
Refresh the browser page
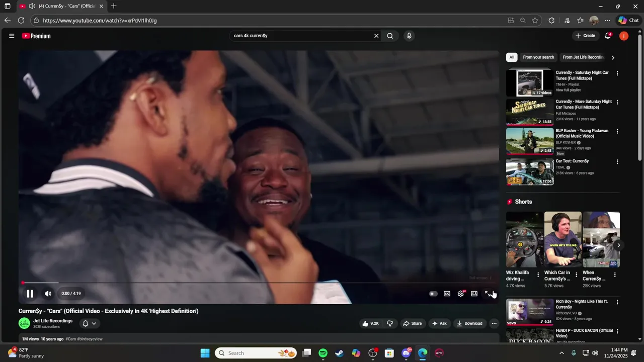click(x=21, y=21)
